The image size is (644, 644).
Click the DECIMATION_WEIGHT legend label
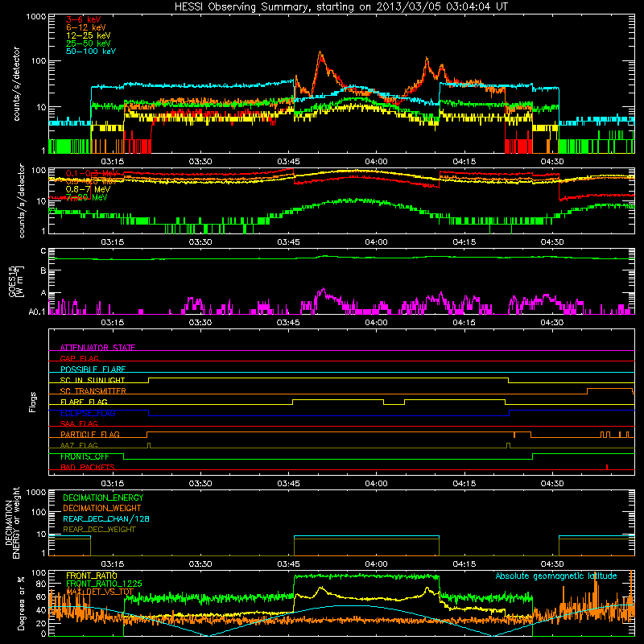pyautogui.click(x=102, y=508)
